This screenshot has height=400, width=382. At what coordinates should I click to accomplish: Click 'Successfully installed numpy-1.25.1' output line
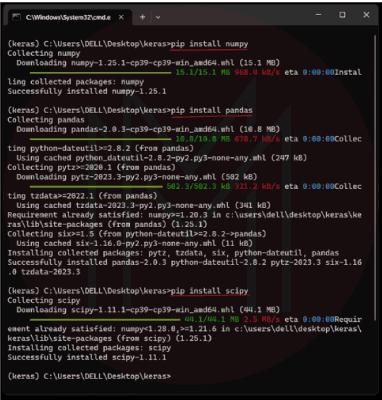coord(87,91)
